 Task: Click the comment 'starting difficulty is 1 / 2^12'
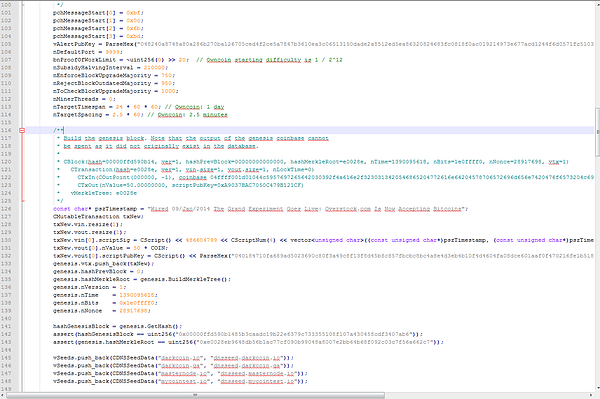click(x=289, y=60)
